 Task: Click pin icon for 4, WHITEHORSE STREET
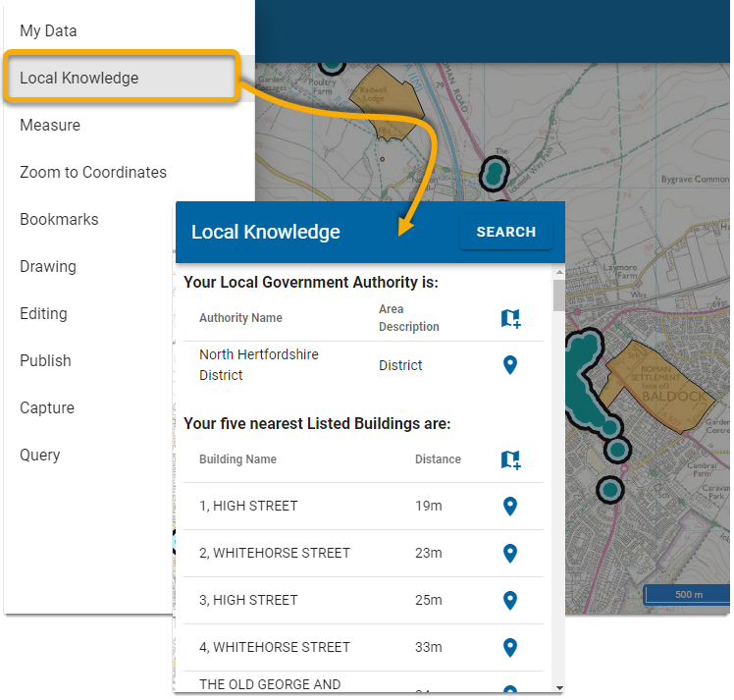pos(509,648)
